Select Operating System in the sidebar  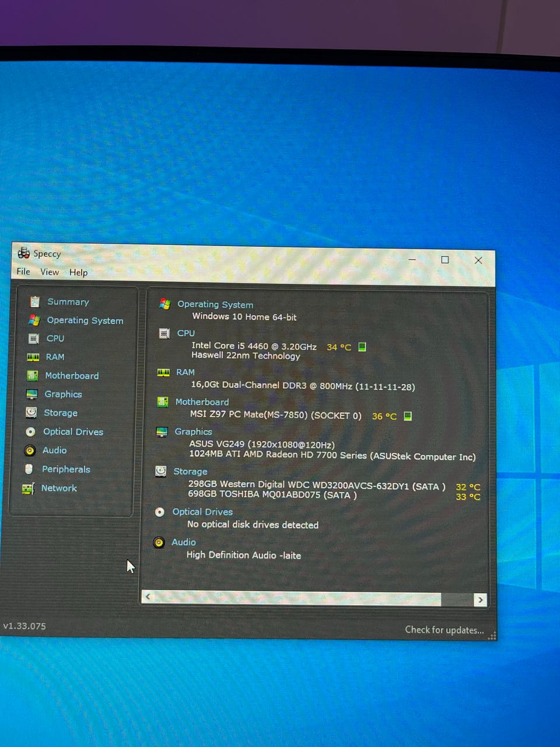(85, 320)
